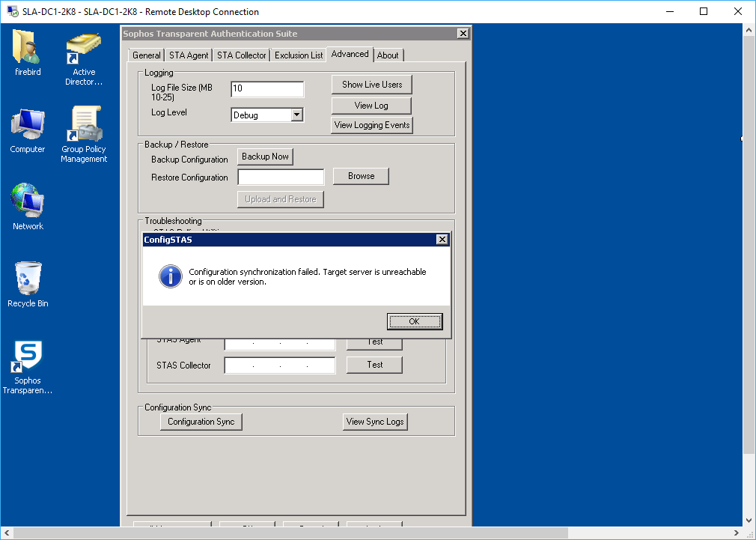The width and height of the screenshot is (756, 540).
Task: Switch to the General tab
Action: [x=147, y=55]
